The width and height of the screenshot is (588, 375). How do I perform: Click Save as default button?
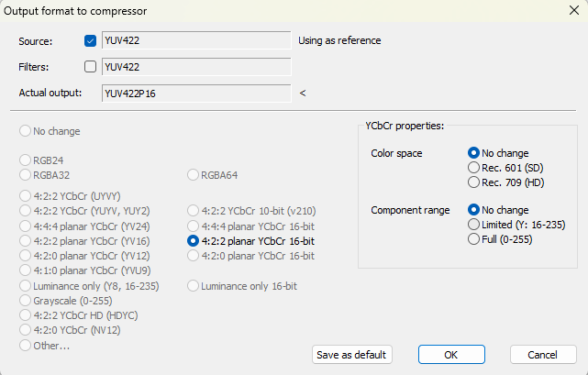pyautogui.click(x=352, y=354)
